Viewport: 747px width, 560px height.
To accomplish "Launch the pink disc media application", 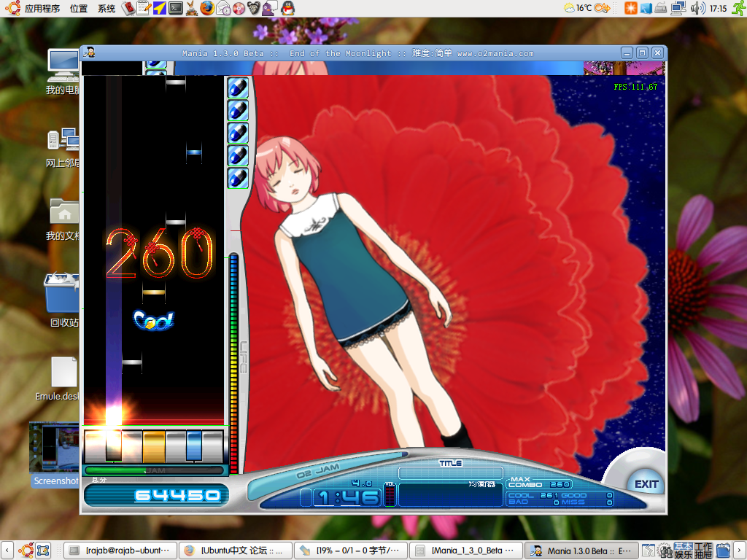I will tap(239, 8).
